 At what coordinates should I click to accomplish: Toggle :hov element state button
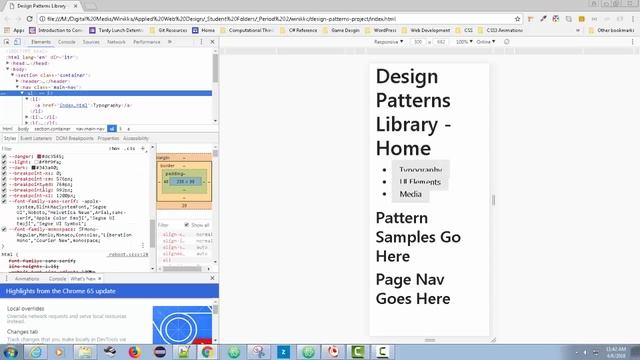point(115,149)
